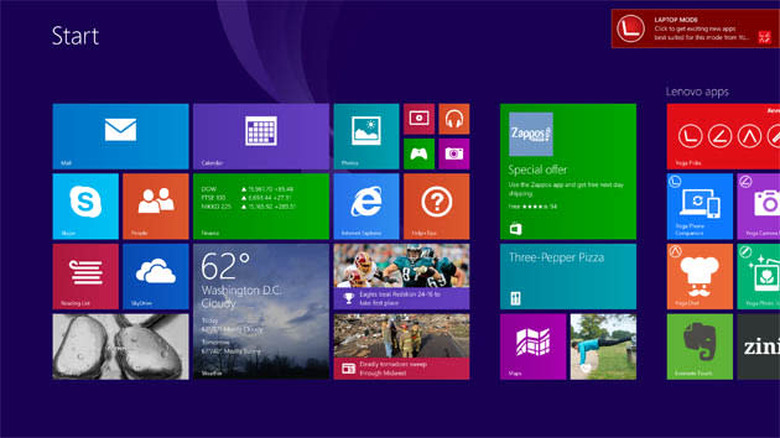780x438 pixels.
Task: Open the Eagles beat Redskins sports story
Action: coord(401,276)
